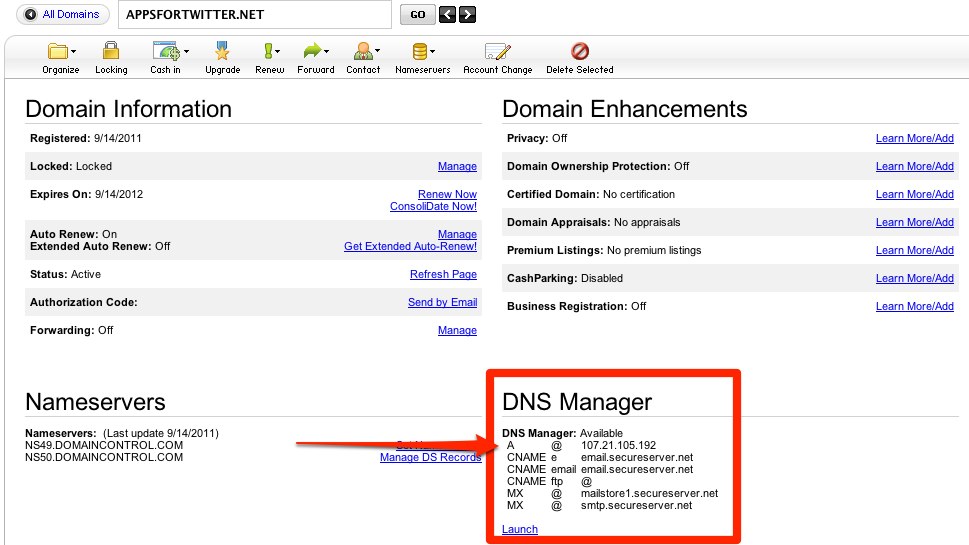Launch the DNS Manager
Viewport: 969px width, 545px height.
tap(520, 529)
